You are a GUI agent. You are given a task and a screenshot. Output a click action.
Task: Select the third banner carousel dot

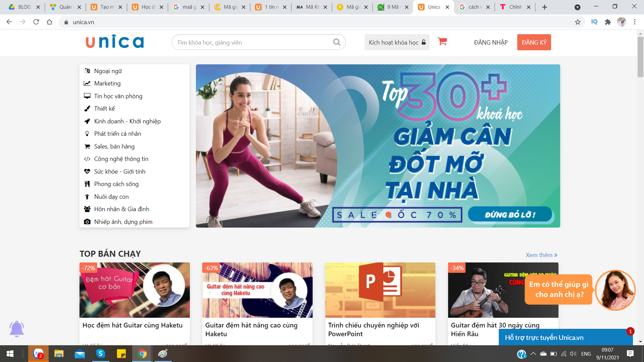pyautogui.click(x=388, y=215)
